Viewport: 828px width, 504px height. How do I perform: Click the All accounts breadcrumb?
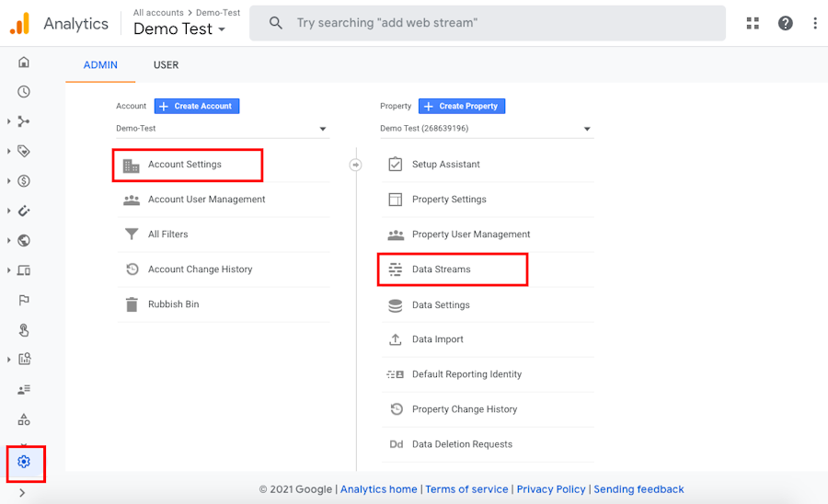tap(158, 12)
